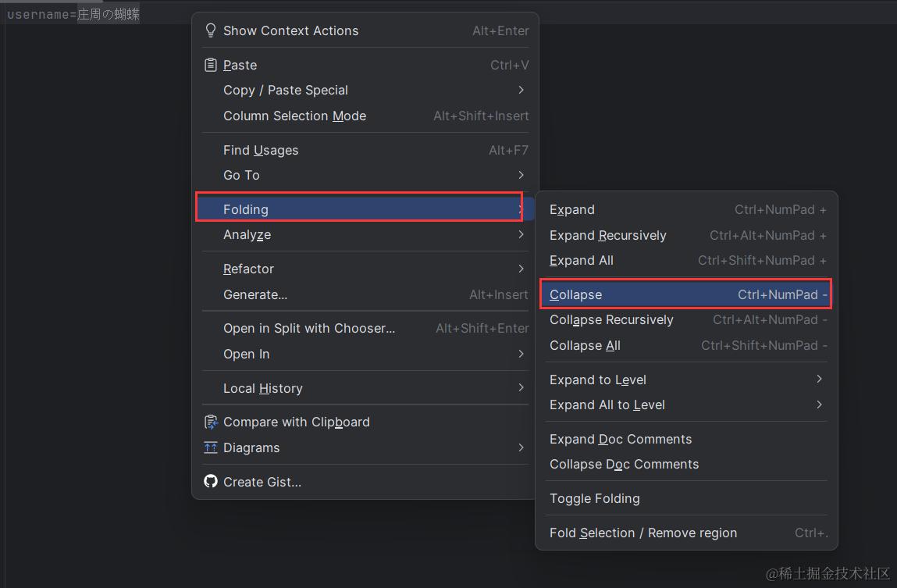Screen dimensions: 897x588
Task: Open the Diagrams submenu arrow
Action: pyautogui.click(x=521, y=447)
